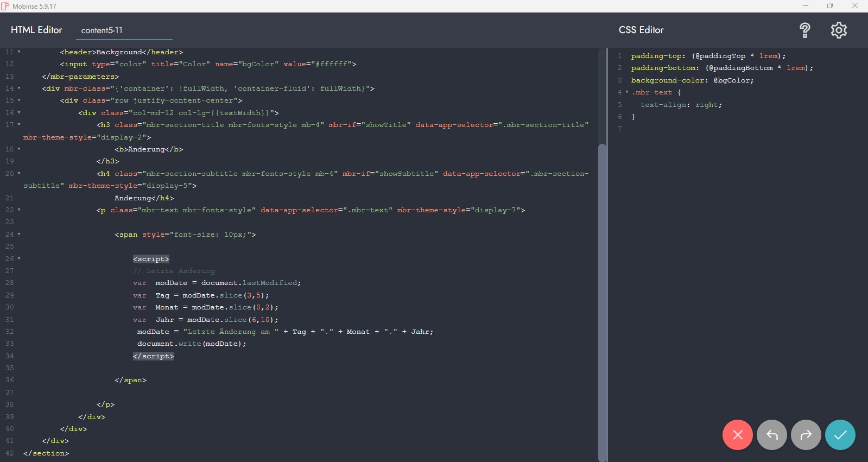Click the undo arrow button
The image size is (868, 462).
[771, 435]
